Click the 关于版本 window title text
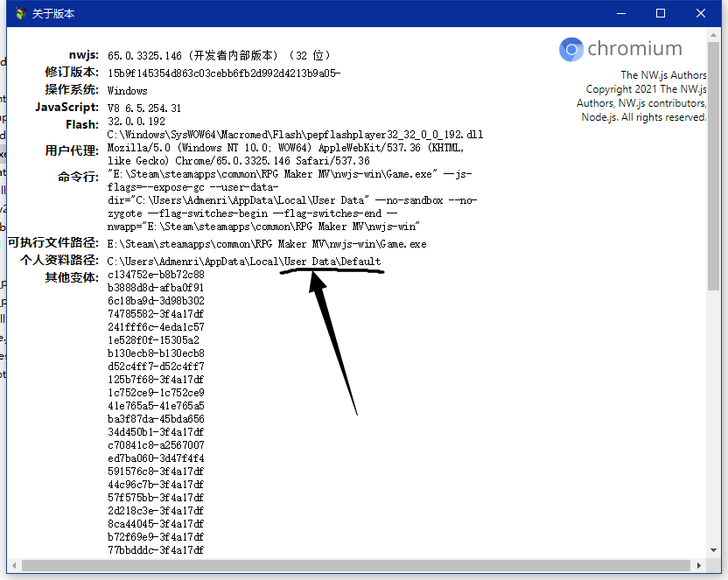 tap(52, 14)
